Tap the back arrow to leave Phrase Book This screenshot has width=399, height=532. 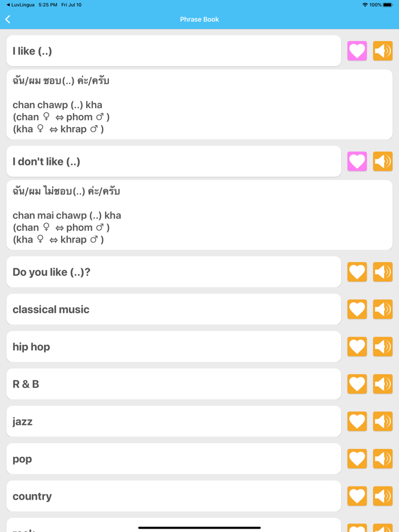7,19
